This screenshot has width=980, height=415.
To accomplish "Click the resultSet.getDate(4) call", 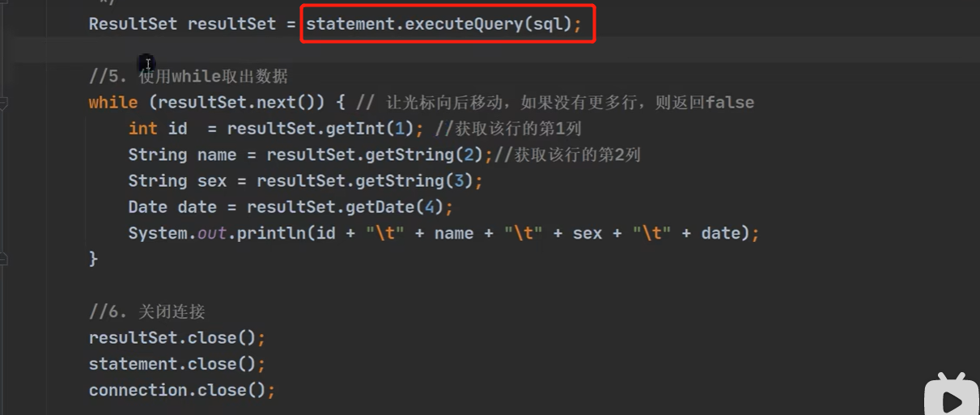I will 346,207.
